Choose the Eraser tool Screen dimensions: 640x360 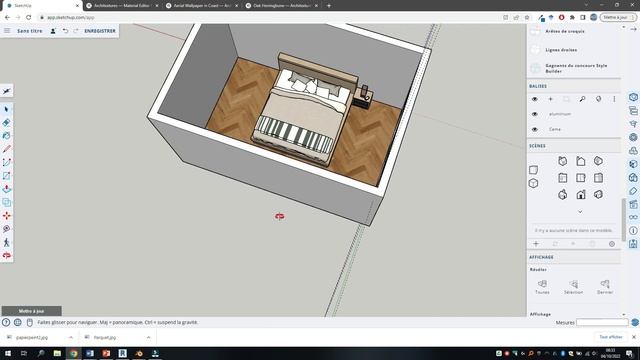click(x=6, y=122)
